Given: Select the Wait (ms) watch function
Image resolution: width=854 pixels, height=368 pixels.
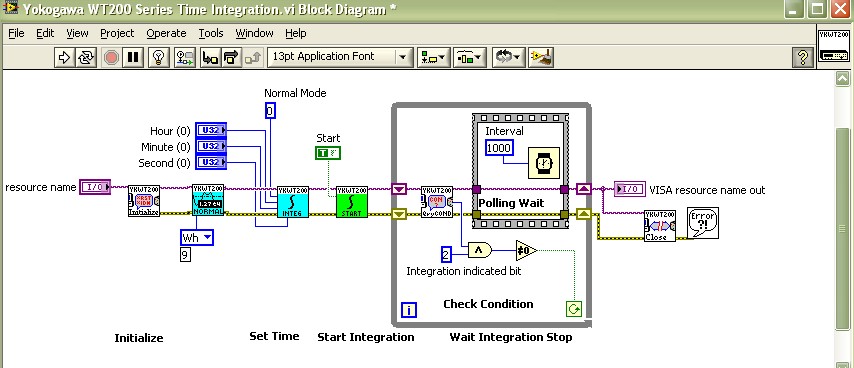Looking at the screenshot, I should pos(544,163).
